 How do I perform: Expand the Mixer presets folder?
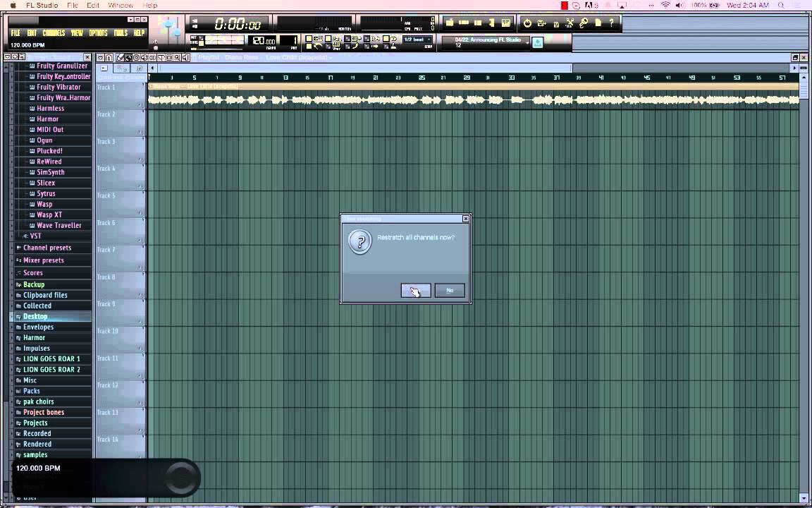[x=44, y=260]
